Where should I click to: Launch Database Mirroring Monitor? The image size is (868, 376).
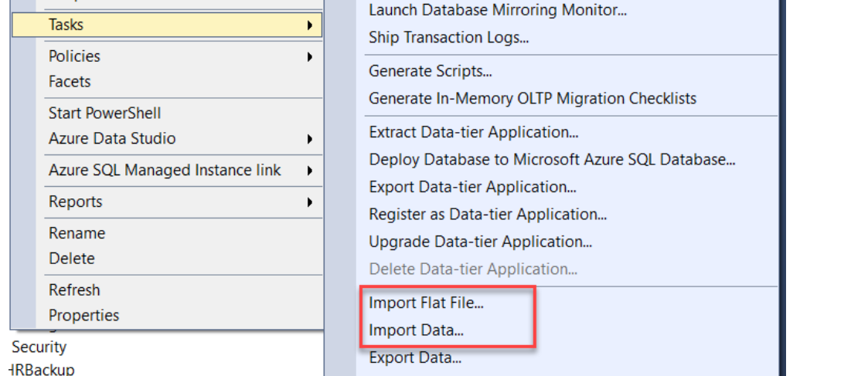click(x=498, y=10)
